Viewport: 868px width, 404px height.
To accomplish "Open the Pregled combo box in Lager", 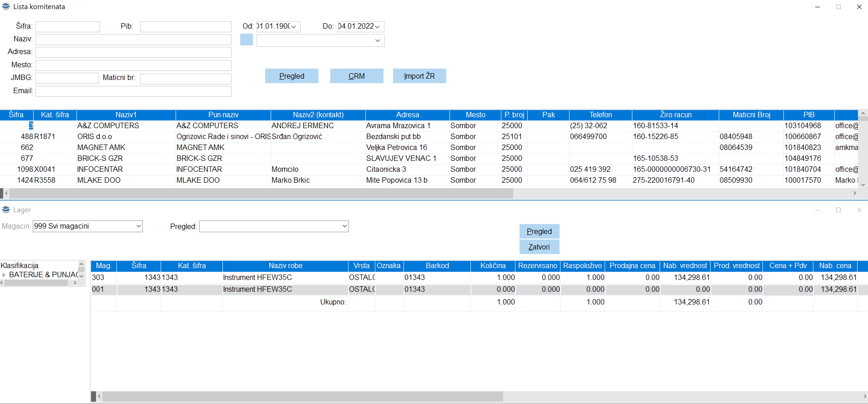I will [x=344, y=226].
